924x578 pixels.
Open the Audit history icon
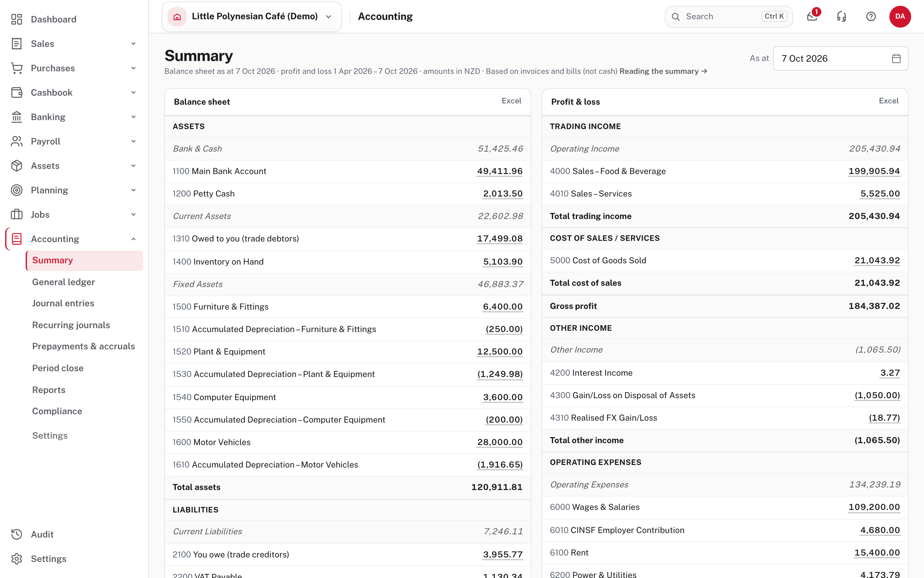(x=16, y=534)
